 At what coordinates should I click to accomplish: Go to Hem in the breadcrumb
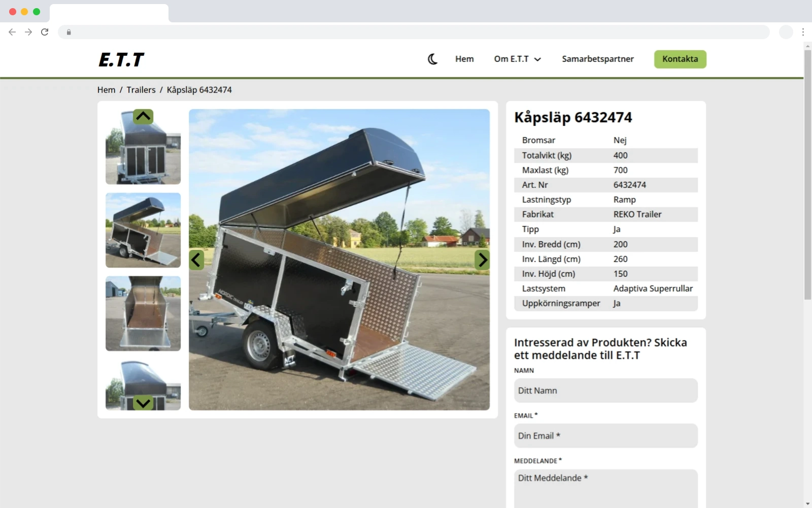point(106,90)
